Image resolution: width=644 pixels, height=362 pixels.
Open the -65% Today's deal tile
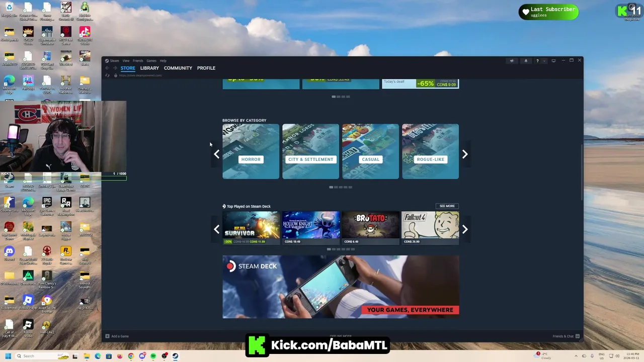[x=420, y=84]
